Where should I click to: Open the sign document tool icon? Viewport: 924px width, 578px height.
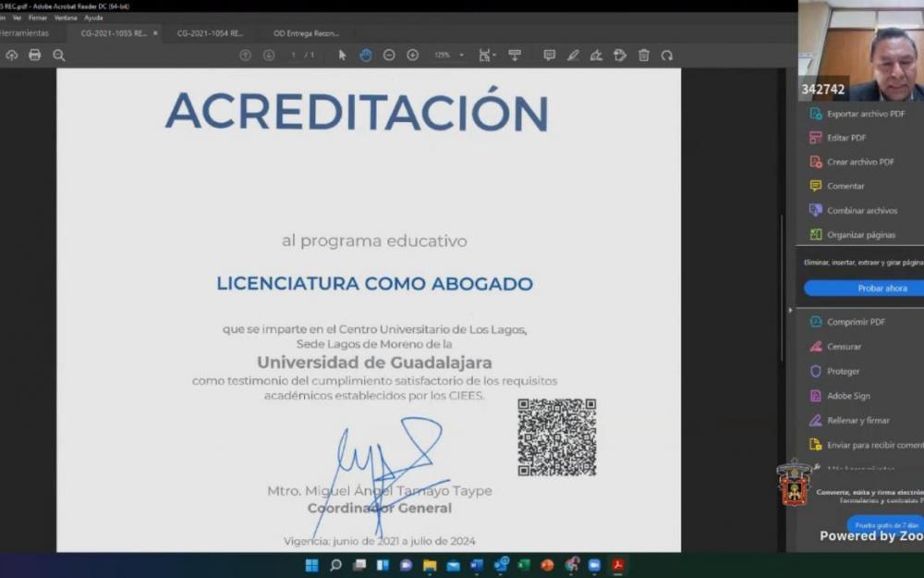pyautogui.click(x=596, y=55)
